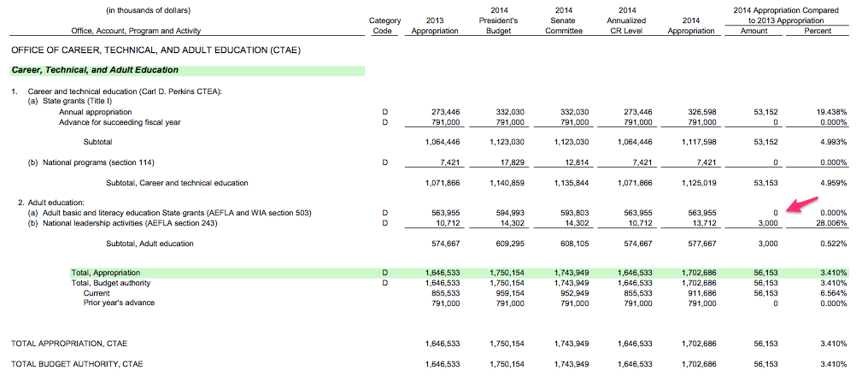
Task: Select 273,446 under 2013 Appropriation in Annual appropriation row
Action: (446, 112)
